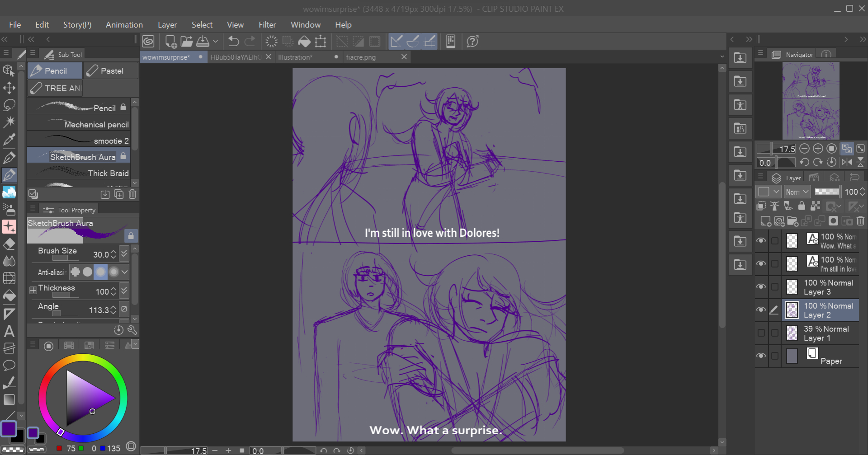The image size is (868, 455).
Task: Click the purple main color swatch
Action: click(x=9, y=428)
